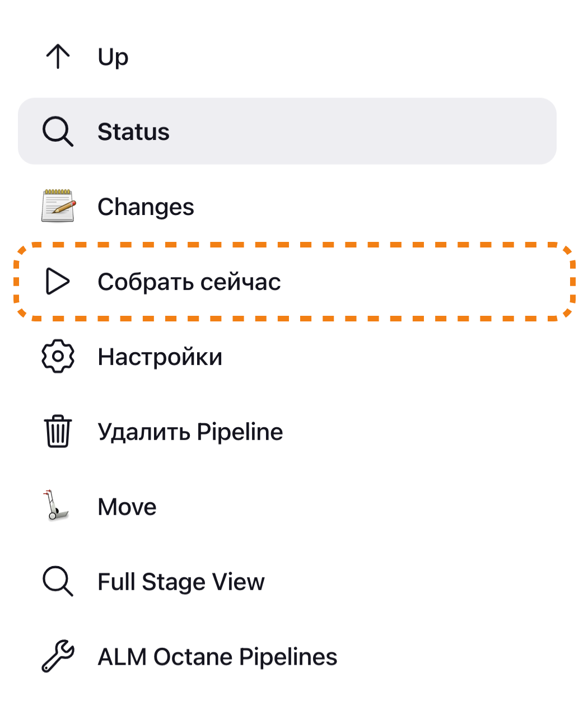This screenshot has width=588, height=710.
Task: Click the ALM Octane wrench icon
Action: tap(58, 656)
